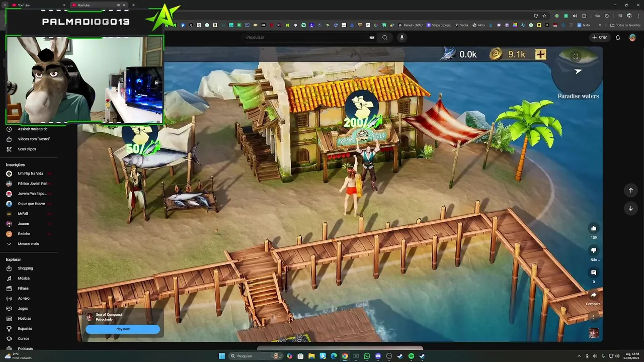The height and width of the screenshot is (362, 644).
Task: Switch to the first YouTube browser tab
Action: click(38, 5)
